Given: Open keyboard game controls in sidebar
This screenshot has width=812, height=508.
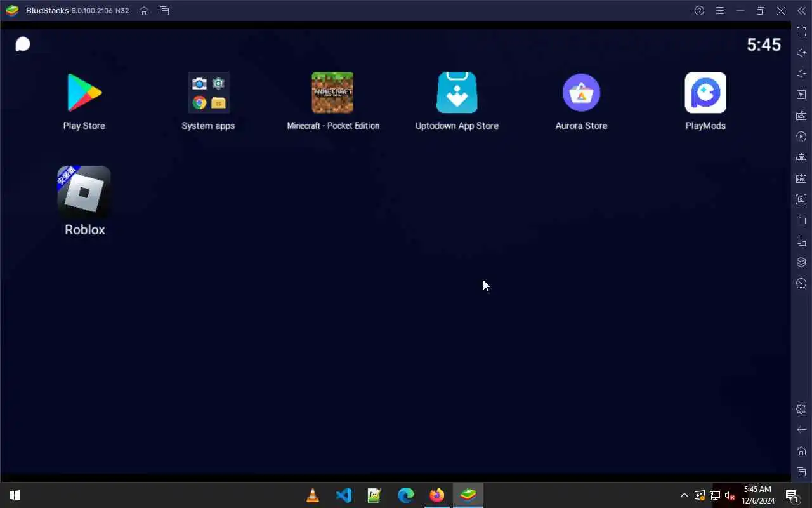Looking at the screenshot, I should tap(801, 116).
